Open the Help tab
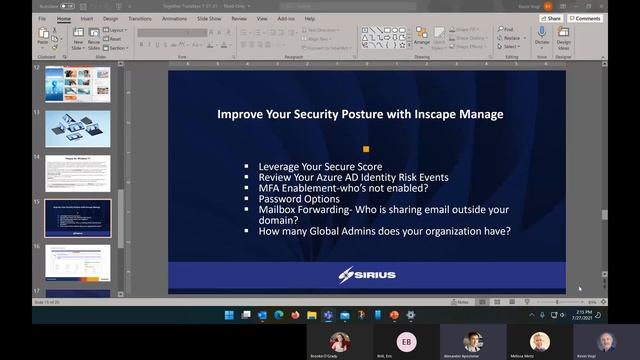Image resolution: width=640 pixels, height=360 pixels. pos(310,19)
